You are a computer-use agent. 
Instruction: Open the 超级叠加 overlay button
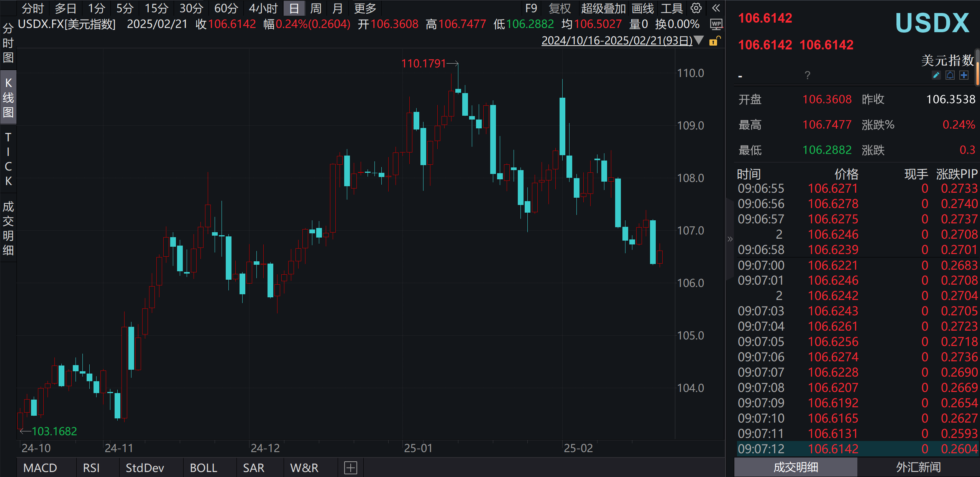click(603, 8)
